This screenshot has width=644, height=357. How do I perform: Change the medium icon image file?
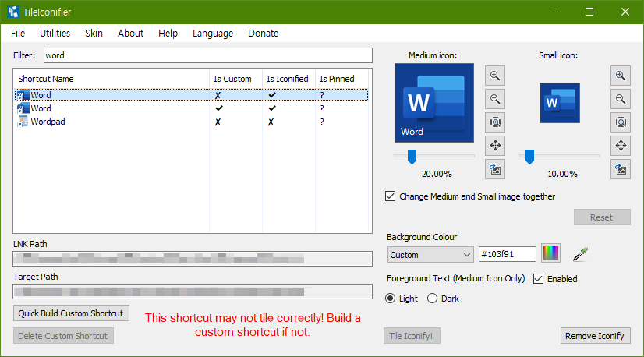click(495, 169)
